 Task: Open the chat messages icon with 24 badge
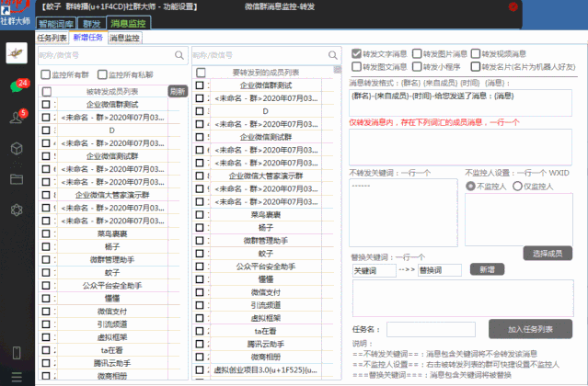18,85
